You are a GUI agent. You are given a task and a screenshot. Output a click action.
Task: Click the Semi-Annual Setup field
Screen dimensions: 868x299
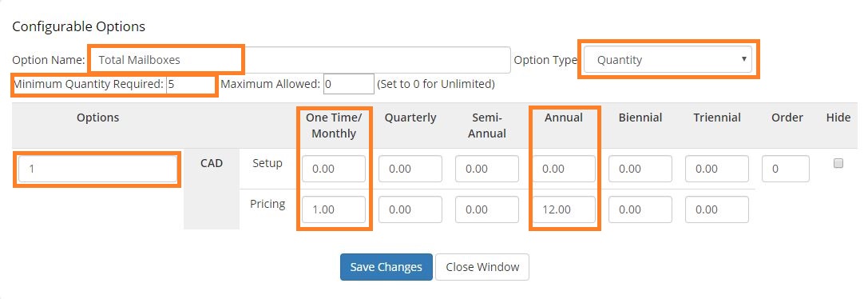tap(487, 169)
